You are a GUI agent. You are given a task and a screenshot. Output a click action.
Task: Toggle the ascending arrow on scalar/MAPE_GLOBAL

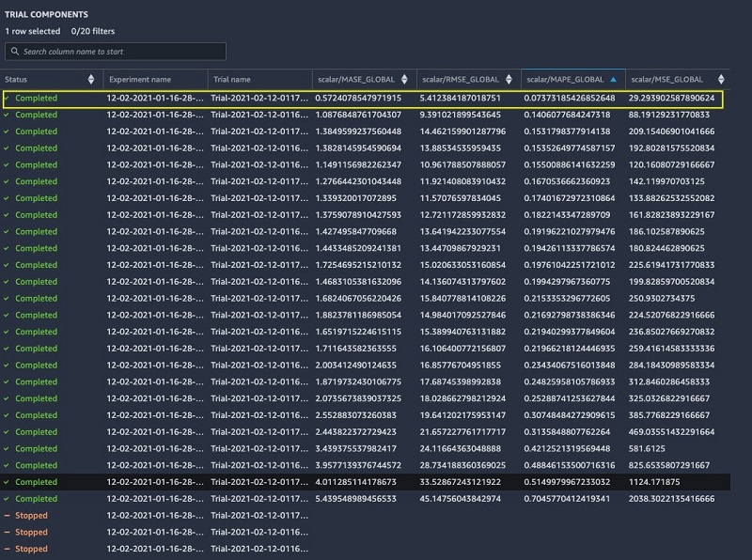point(614,80)
